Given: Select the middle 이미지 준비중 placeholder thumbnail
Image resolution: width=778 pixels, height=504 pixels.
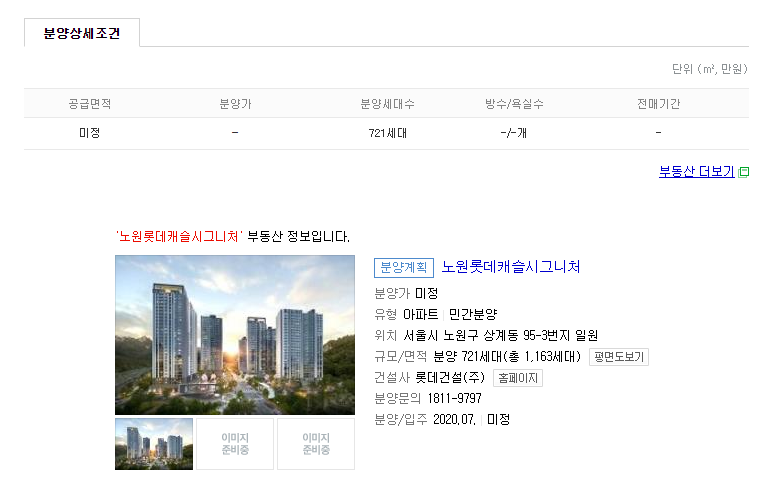Looking at the screenshot, I should point(235,443).
